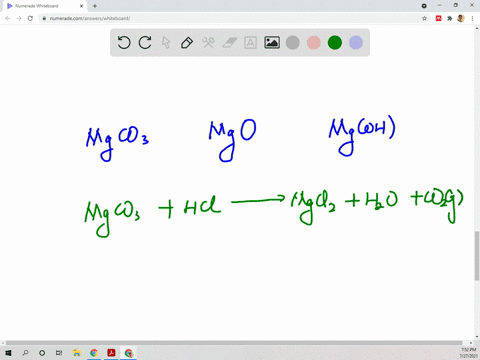Open File Explorer from the taskbar
The image size is (480, 360).
tap(77, 353)
